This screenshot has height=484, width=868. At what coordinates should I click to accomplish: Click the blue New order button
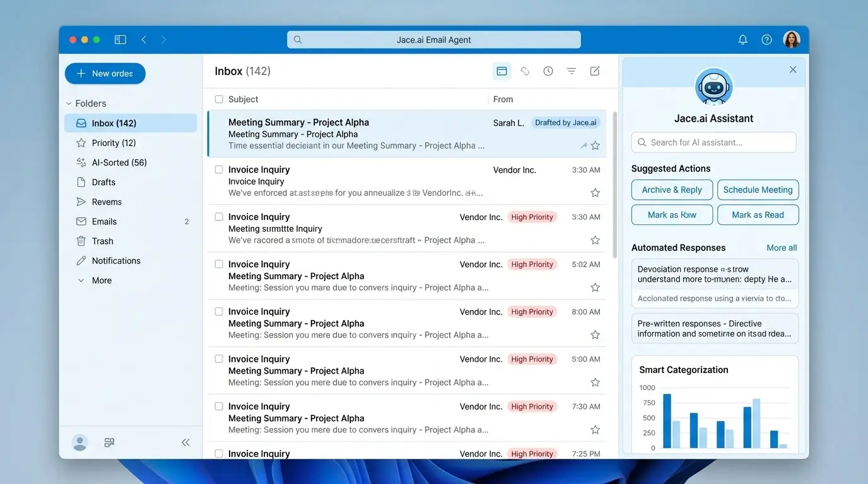point(105,74)
